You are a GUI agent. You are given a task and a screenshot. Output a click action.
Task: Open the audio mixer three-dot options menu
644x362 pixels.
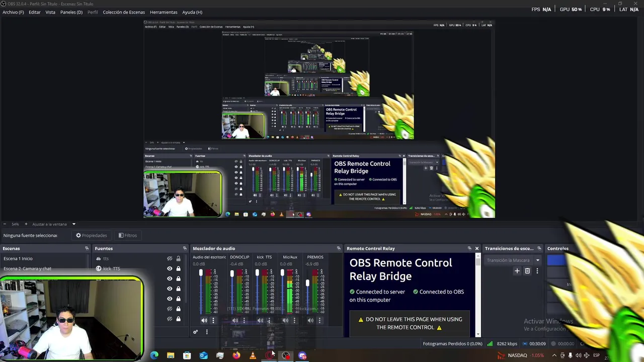206,332
